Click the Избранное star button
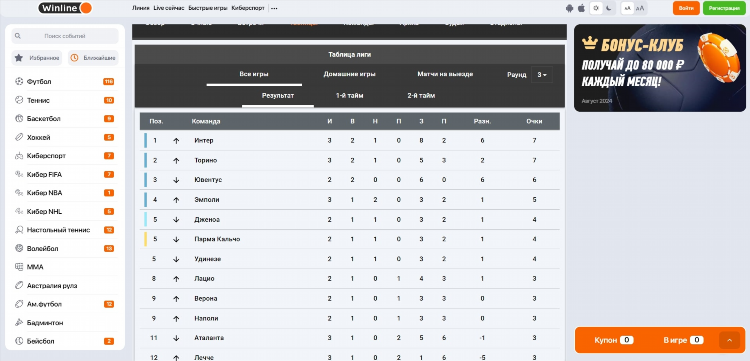This screenshot has width=750, height=361. 37,58
